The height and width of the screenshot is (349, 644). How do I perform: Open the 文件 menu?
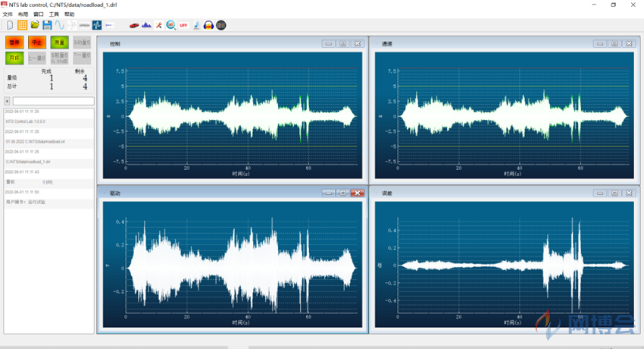(8, 14)
